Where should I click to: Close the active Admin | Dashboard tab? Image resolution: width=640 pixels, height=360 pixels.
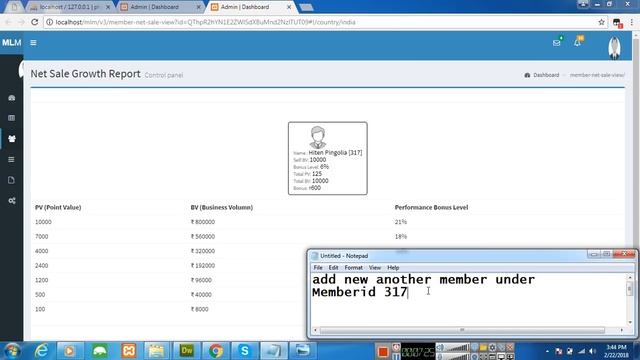289,7
